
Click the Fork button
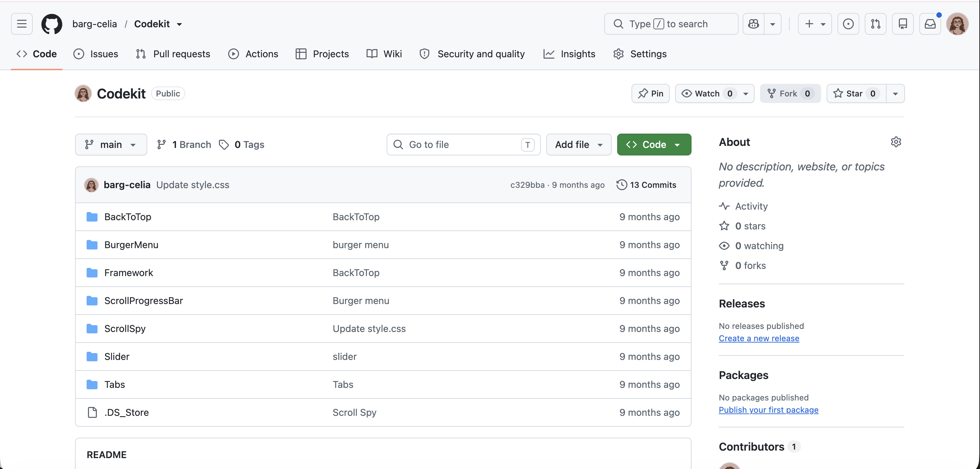(x=790, y=94)
